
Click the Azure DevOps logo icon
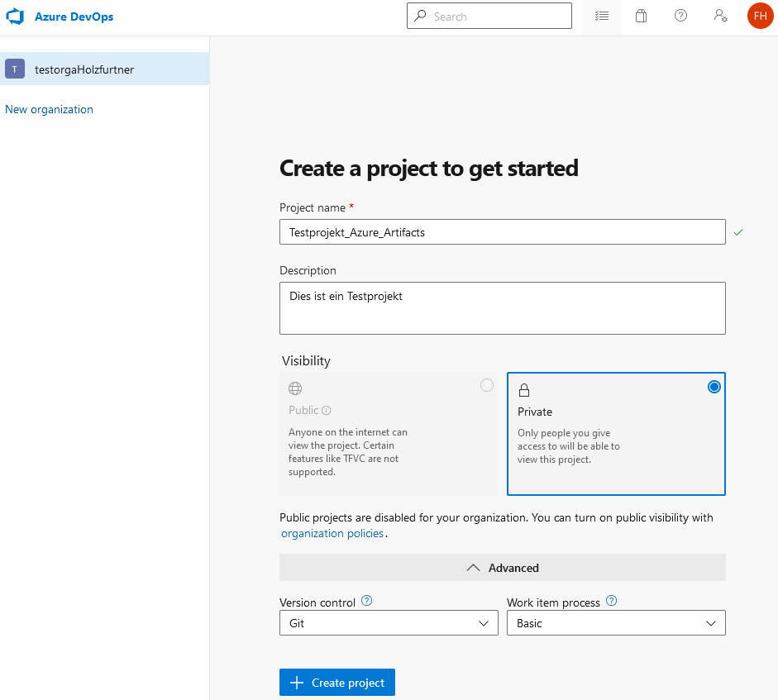coord(14,17)
